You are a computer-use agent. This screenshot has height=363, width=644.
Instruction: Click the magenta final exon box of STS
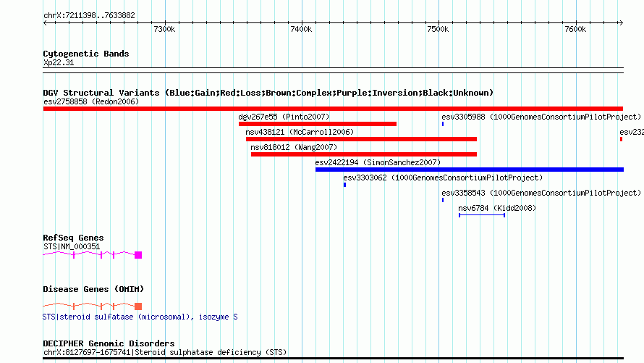pyautogui.click(x=138, y=255)
